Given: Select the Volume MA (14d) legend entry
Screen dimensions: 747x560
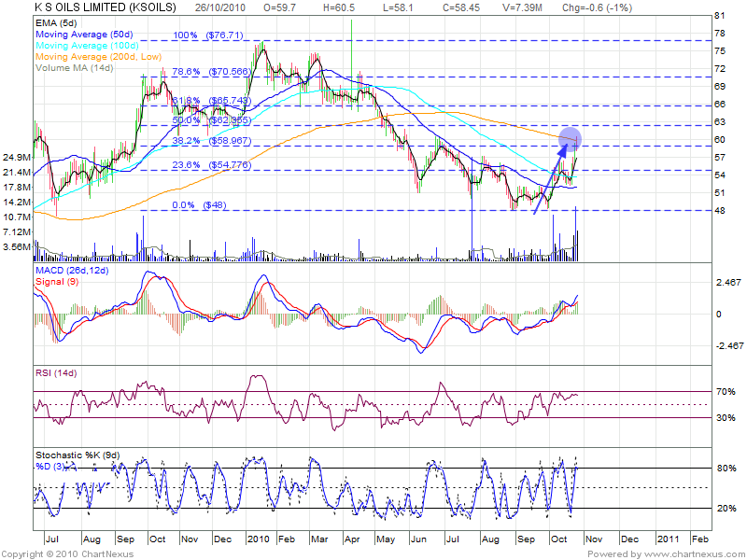Looking at the screenshot, I should [x=72, y=67].
